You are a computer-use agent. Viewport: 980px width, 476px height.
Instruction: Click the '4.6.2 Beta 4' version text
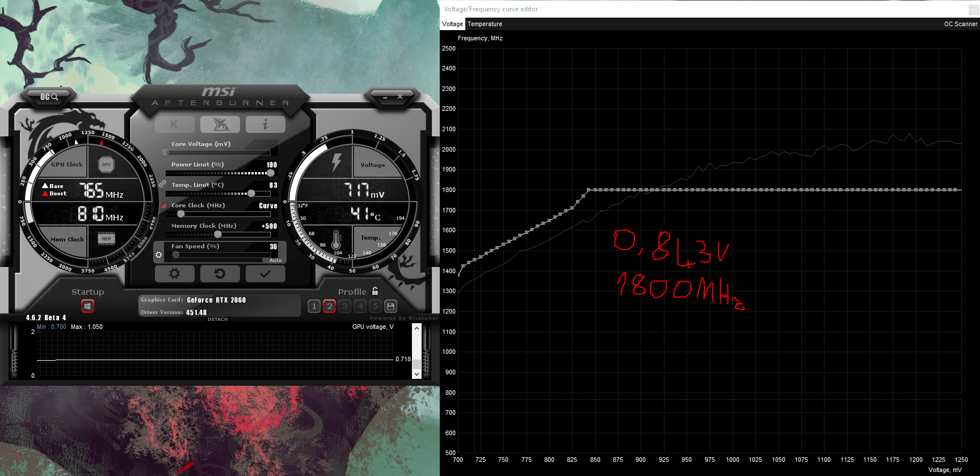[46, 318]
